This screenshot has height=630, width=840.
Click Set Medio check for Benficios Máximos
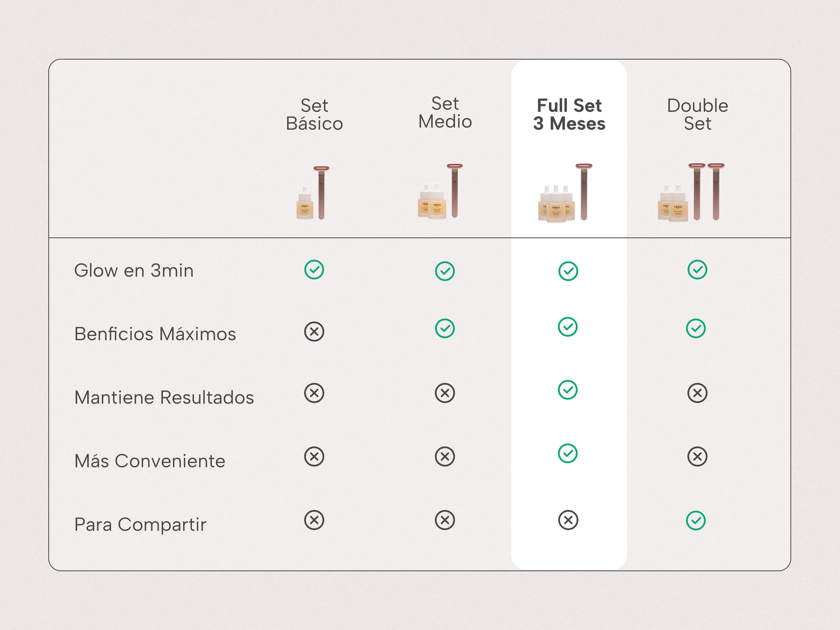(445, 329)
